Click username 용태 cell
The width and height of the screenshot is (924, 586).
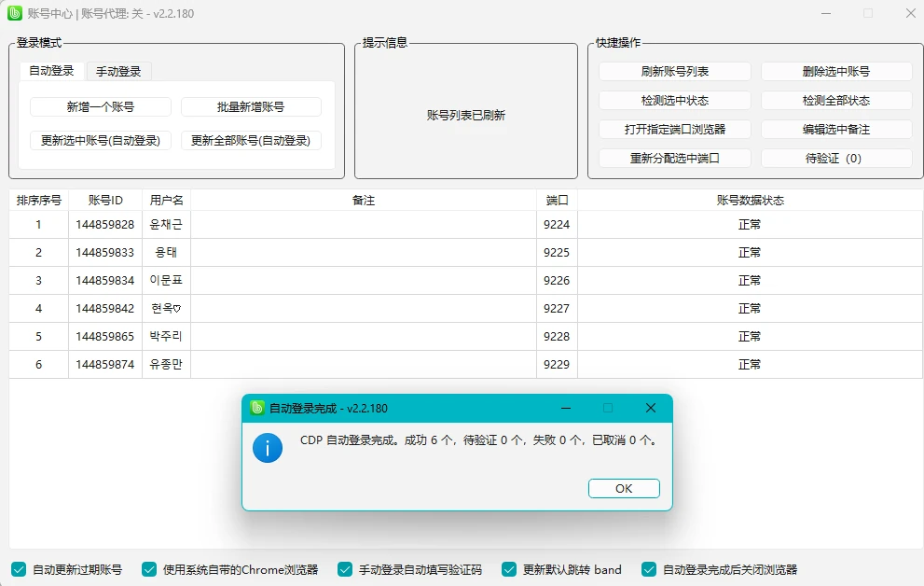pyautogui.click(x=166, y=252)
